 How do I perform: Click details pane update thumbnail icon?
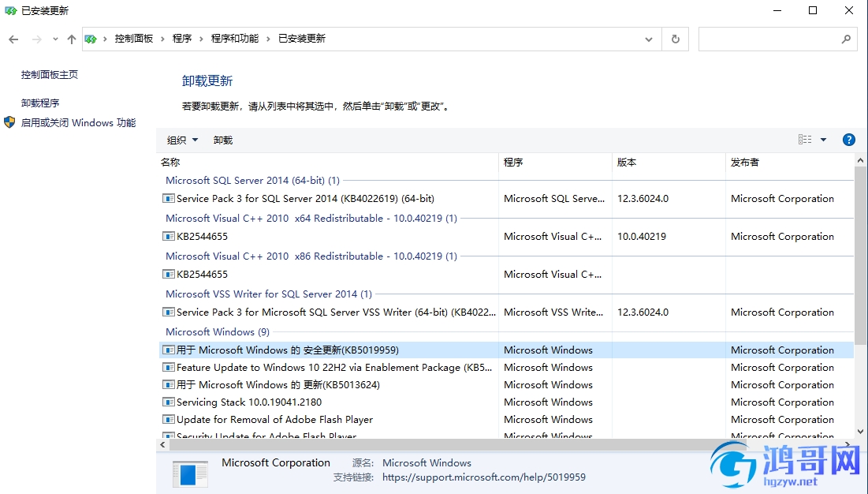point(190,474)
